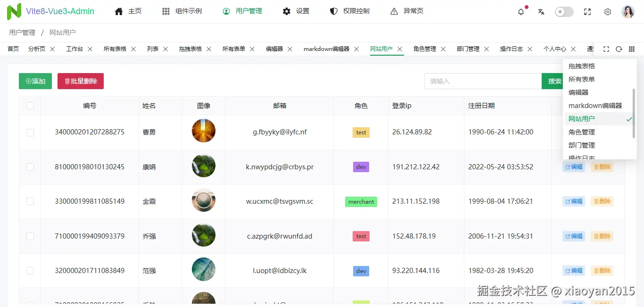Delete the 康娟 user row
The image size is (644, 307).
point(602,167)
